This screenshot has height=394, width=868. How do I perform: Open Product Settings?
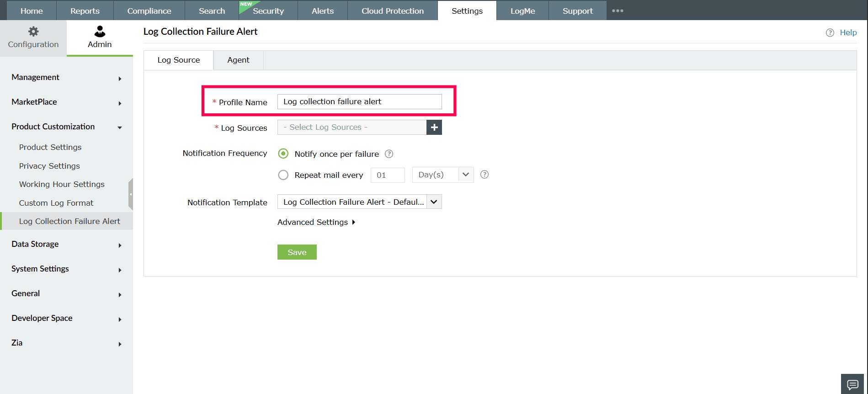pyautogui.click(x=50, y=147)
